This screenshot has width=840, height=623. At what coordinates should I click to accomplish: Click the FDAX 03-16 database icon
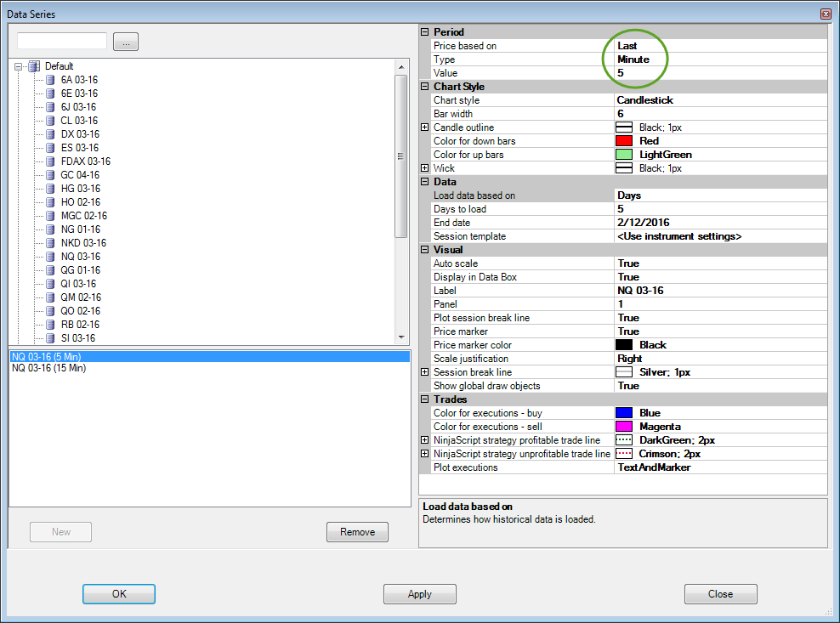50,161
